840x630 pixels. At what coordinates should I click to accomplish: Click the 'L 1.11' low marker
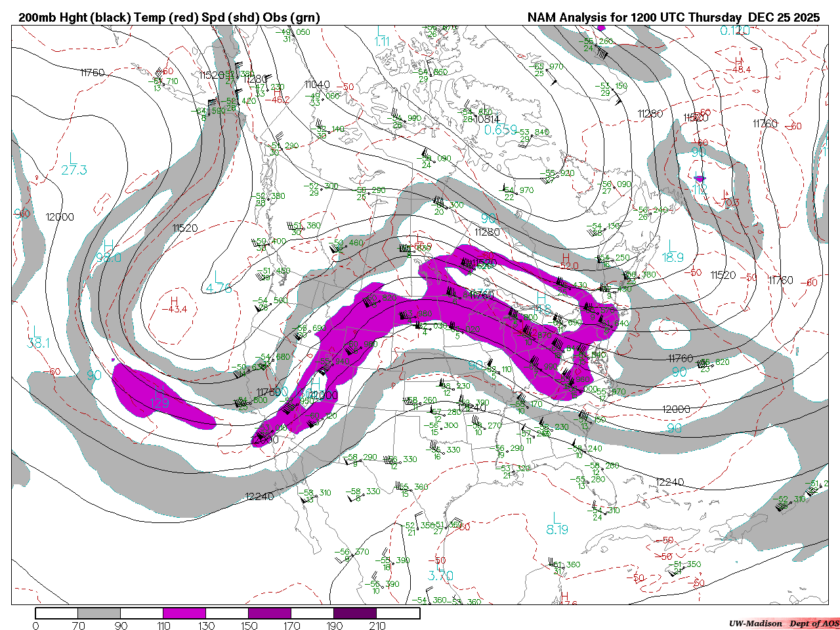pyautogui.click(x=381, y=35)
